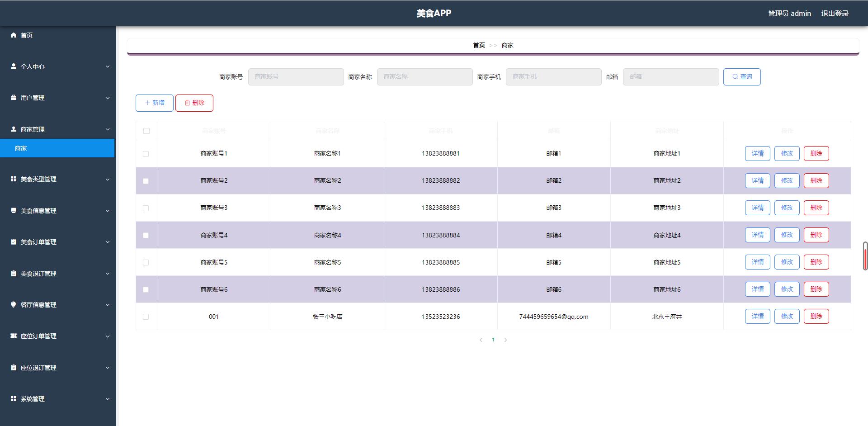This screenshot has height=426, width=868.
Task: Focus the 商家名称 search input field
Action: click(425, 77)
